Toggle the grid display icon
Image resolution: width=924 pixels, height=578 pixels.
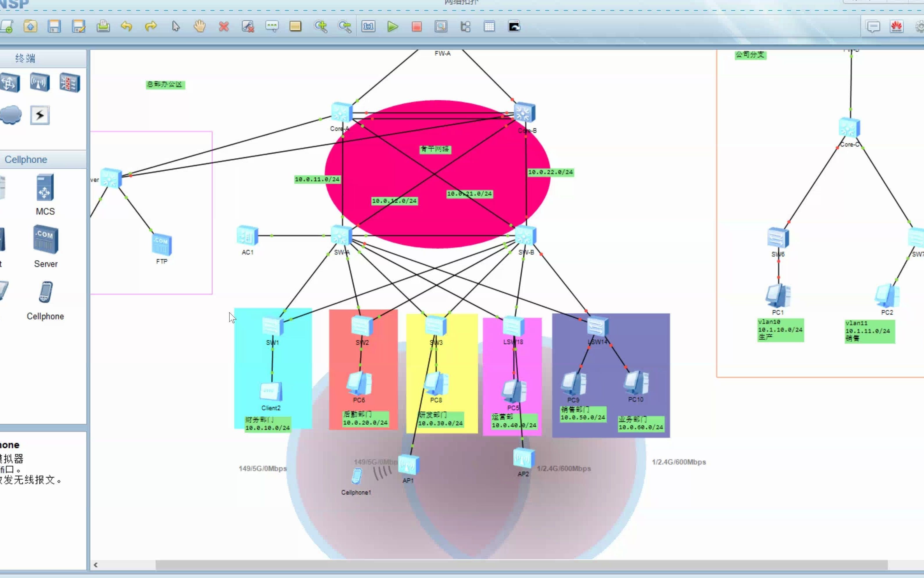pyautogui.click(x=489, y=26)
